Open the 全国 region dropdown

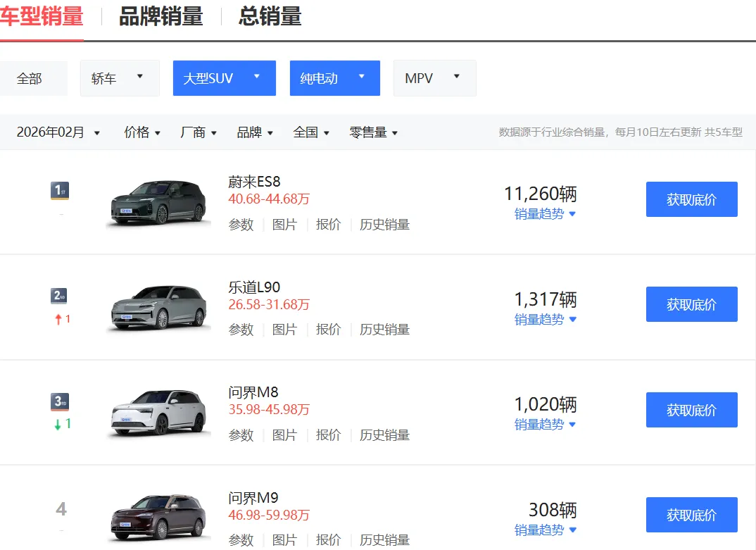click(311, 132)
